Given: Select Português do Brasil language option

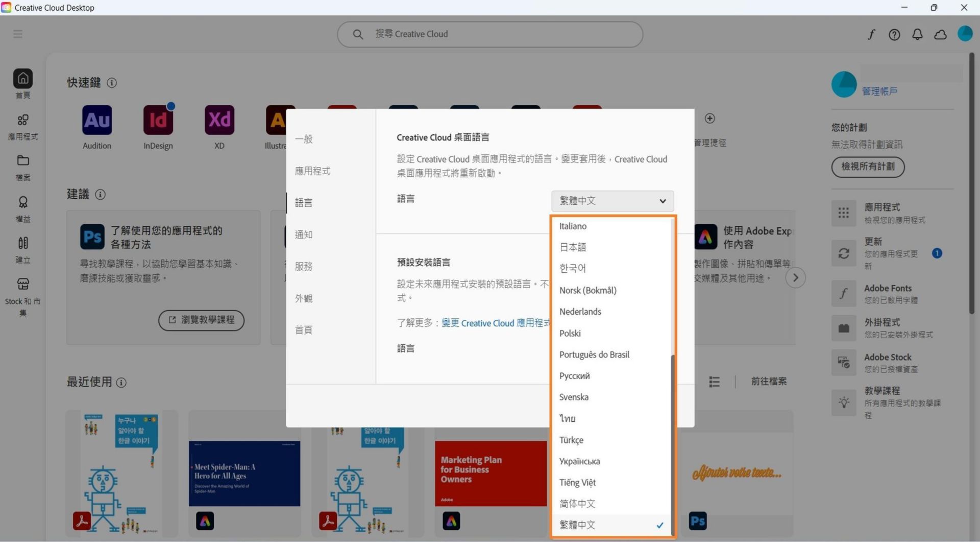Looking at the screenshot, I should pos(611,355).
